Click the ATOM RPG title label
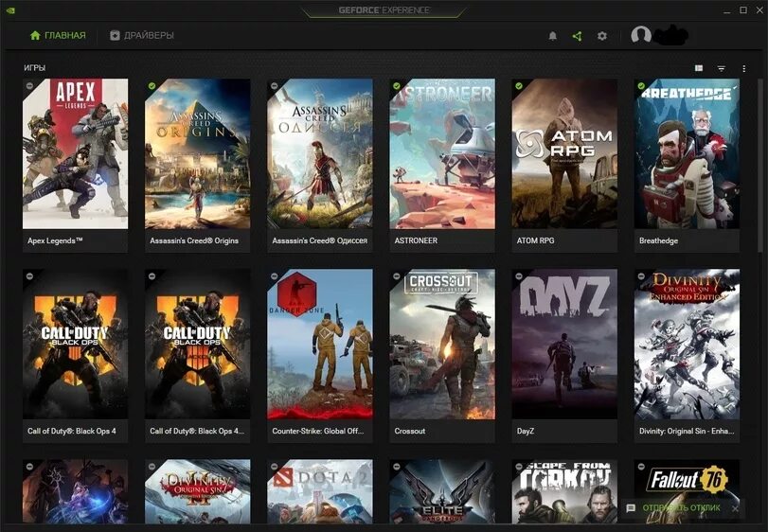Screen dimensions: 768x532 tap(535, 240)
